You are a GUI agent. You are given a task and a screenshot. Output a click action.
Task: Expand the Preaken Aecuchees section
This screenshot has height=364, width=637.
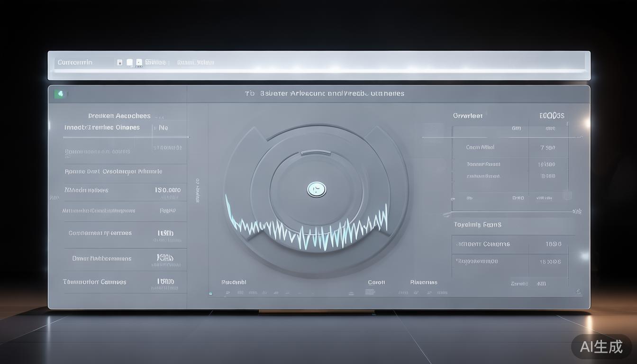point(119,116)
